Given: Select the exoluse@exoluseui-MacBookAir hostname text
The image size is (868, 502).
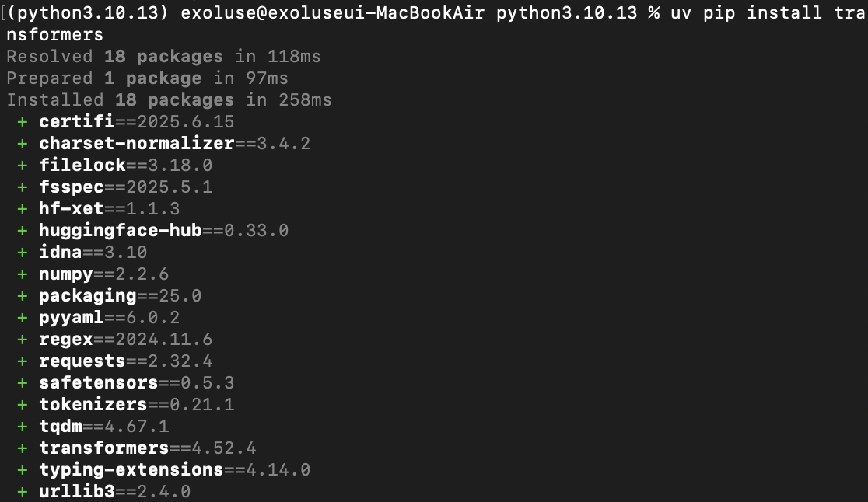Looking at the screenshot, I should click(x=333, y=12).
